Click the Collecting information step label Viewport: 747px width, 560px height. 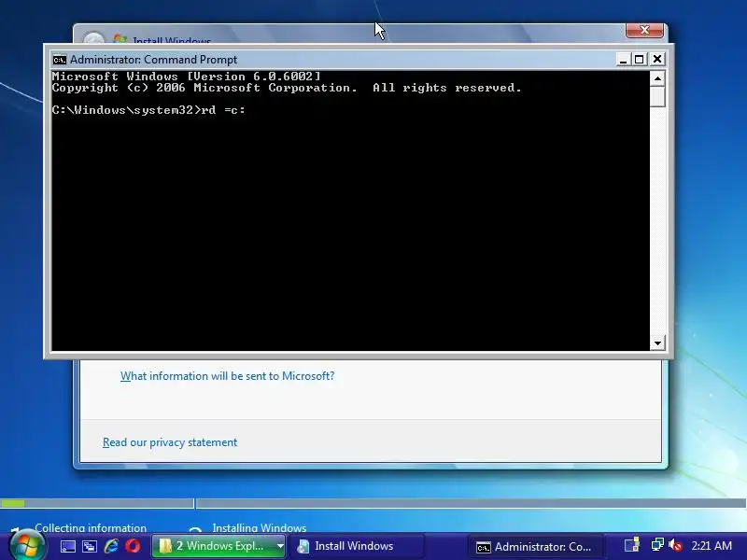91,527
